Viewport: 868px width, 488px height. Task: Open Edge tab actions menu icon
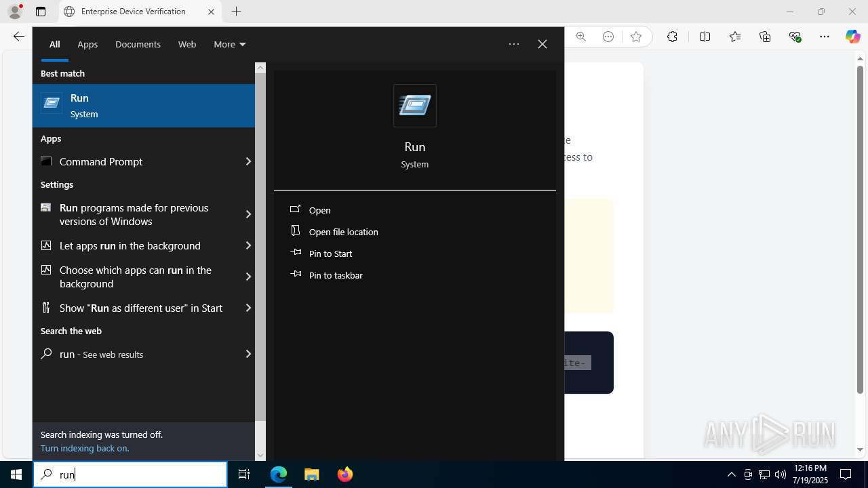[x=41, y=12]
